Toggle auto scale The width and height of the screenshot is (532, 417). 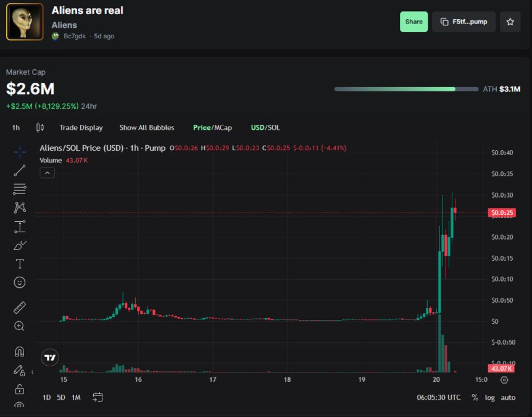508,397
